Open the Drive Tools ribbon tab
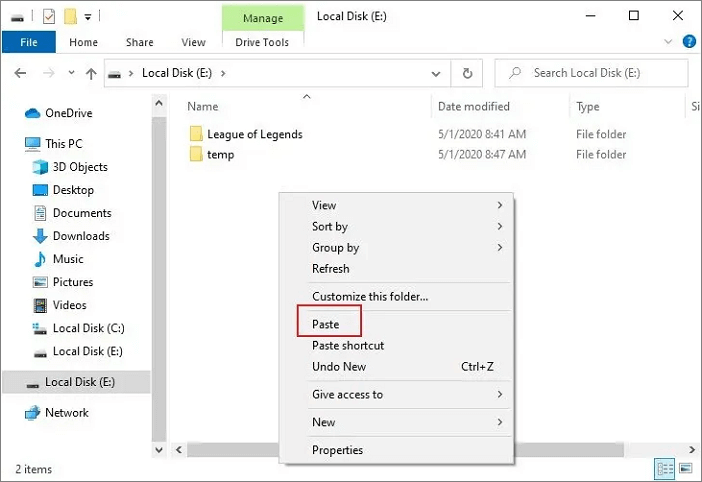The image size is (702, 482). click(261, 42)
